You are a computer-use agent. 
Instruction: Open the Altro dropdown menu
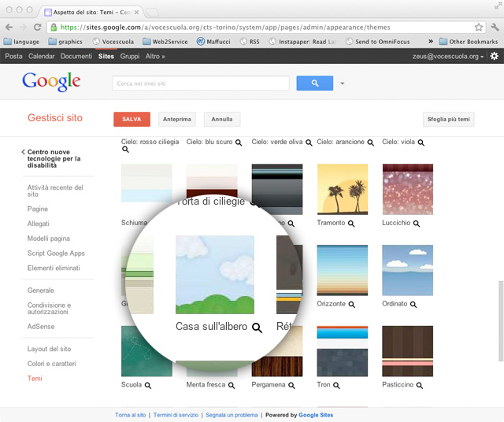click(155, 57)
